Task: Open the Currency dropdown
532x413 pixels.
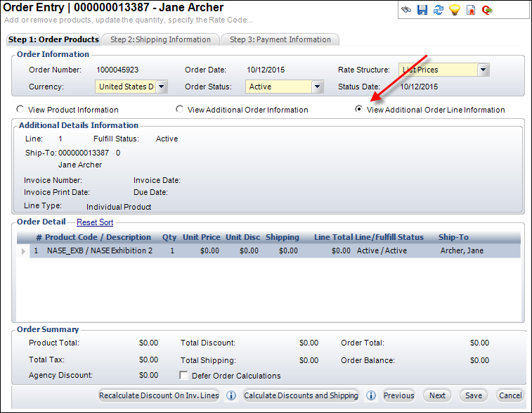Action: point(162,87)
